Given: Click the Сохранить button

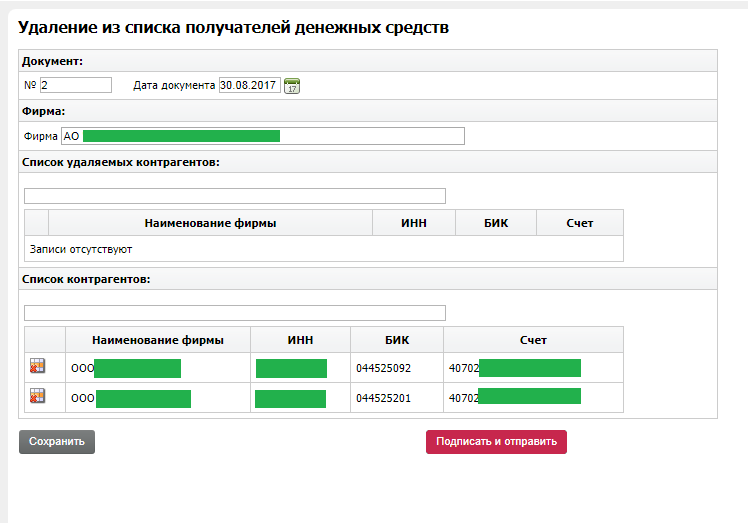Looking at the screenshot, I should click(x=57, y=442).
